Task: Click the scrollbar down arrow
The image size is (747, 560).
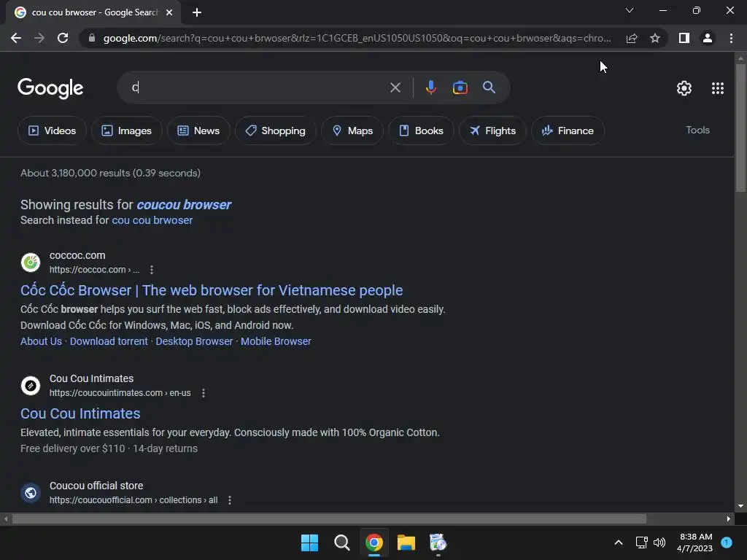Action: (740, 506)
